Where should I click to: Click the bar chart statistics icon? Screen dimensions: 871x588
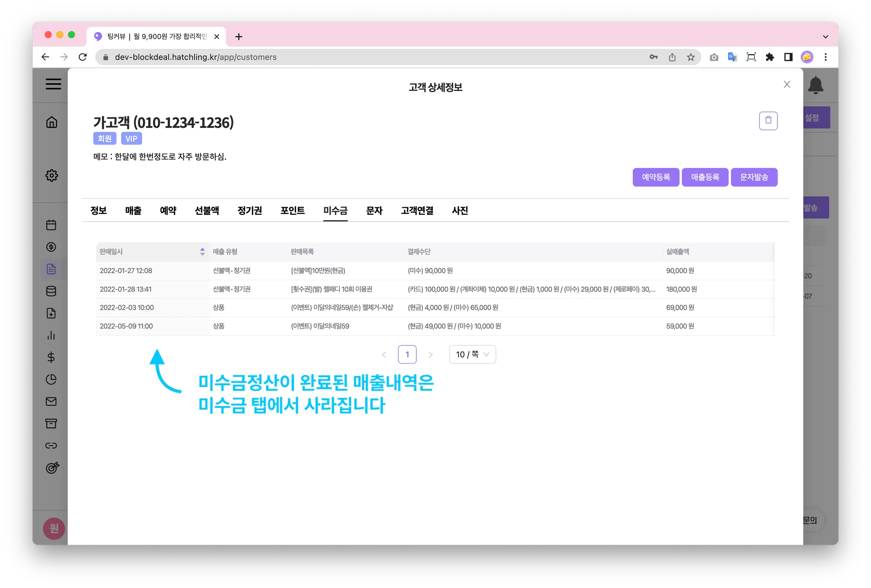pos(51,335)
